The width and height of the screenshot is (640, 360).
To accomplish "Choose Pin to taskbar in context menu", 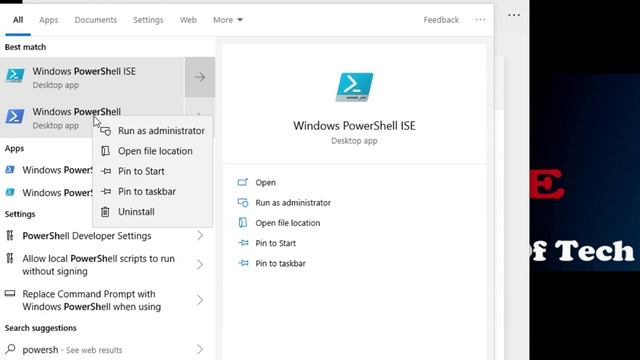I will pyautogui.click(x=152, y=191).
